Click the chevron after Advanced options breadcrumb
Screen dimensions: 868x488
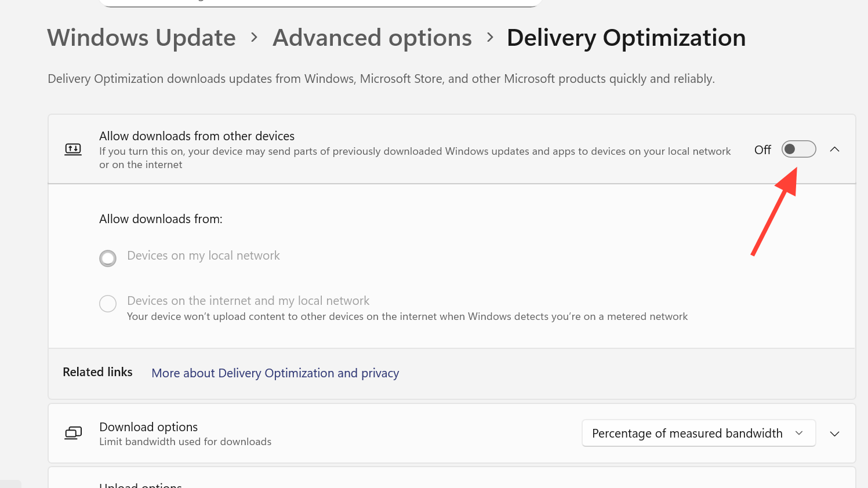pos(490,38)
